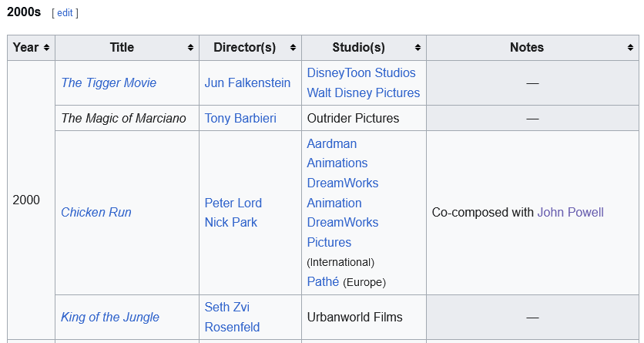Image resolution: width=644 pixels, height=343 pixels.
Task: Click the Studio(s) column sort arrows
Action: (418, 48)
